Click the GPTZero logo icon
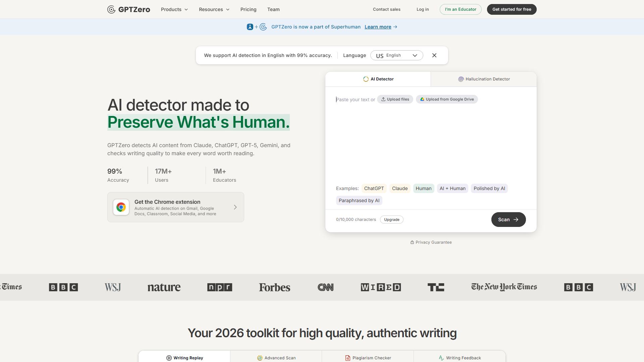This screenshot has width=644, height=362. click(x=111, y=9)
